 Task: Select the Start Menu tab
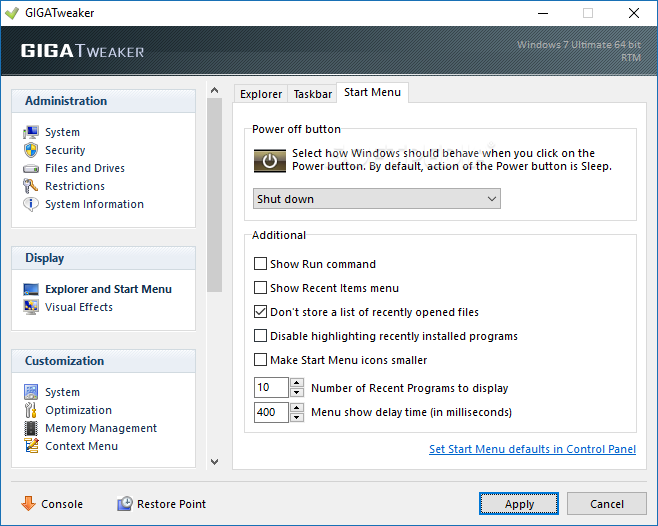tap(372, 92)
